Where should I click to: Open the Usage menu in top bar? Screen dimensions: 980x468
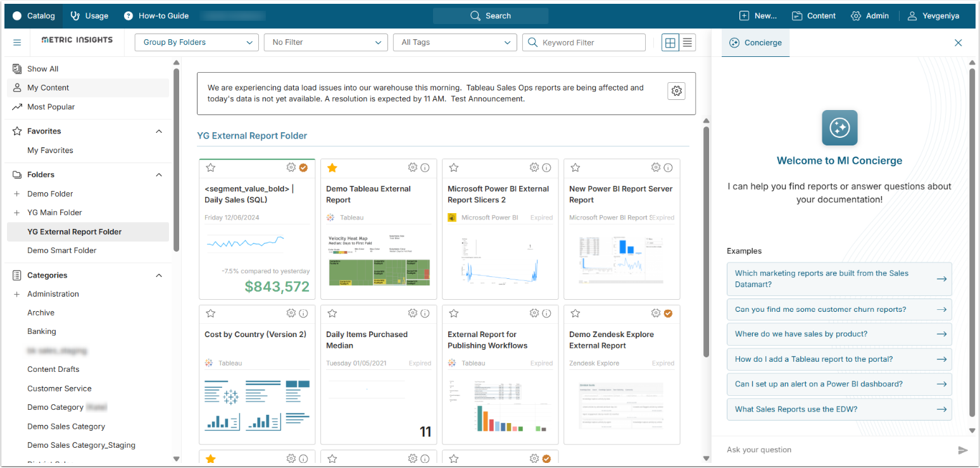89,16
